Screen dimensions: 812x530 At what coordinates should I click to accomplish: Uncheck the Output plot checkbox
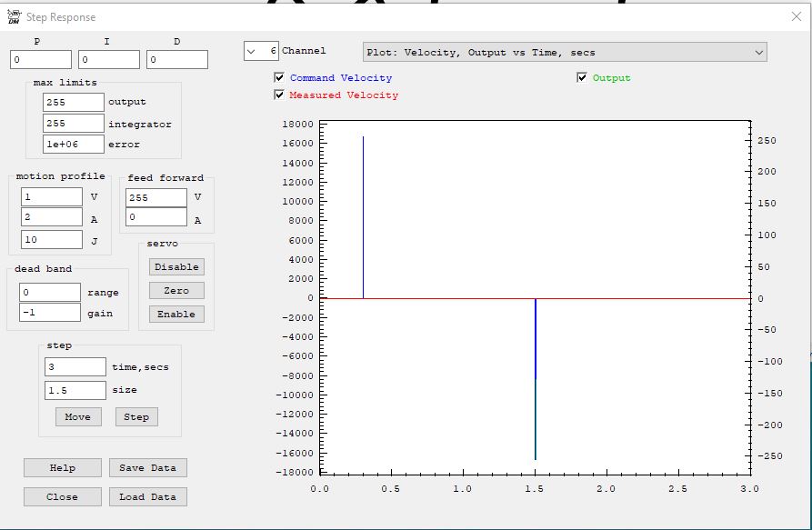(x=582, y=78)
